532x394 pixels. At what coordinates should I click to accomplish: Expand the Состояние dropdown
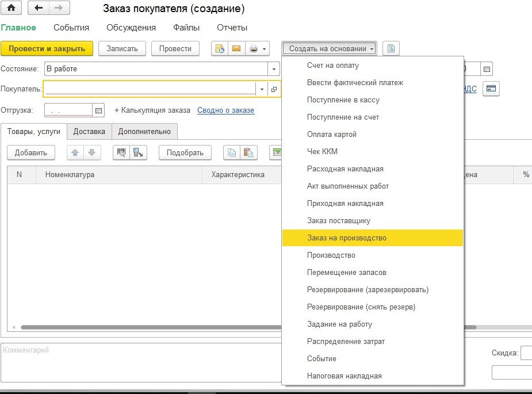(274, 69)
